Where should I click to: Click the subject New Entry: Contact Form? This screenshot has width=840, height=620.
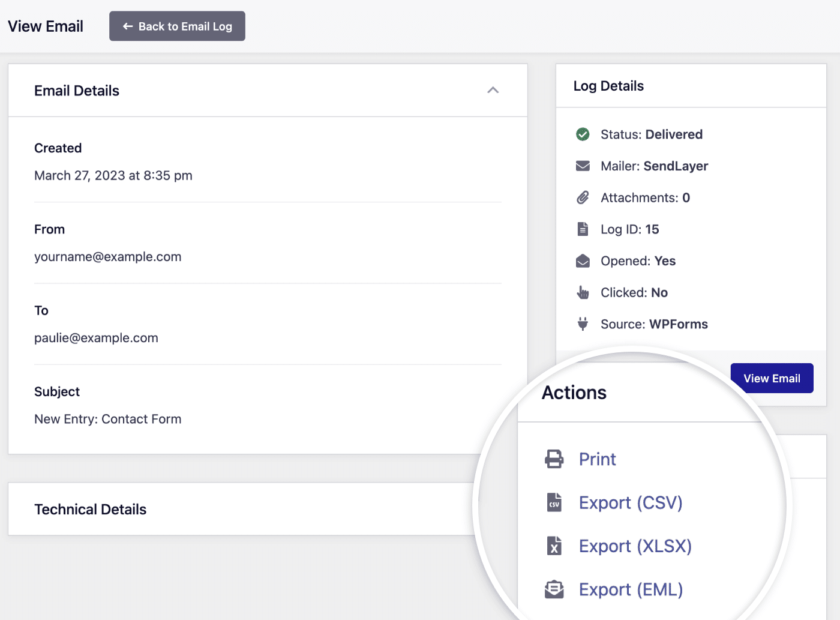click(x=108, y=419)
